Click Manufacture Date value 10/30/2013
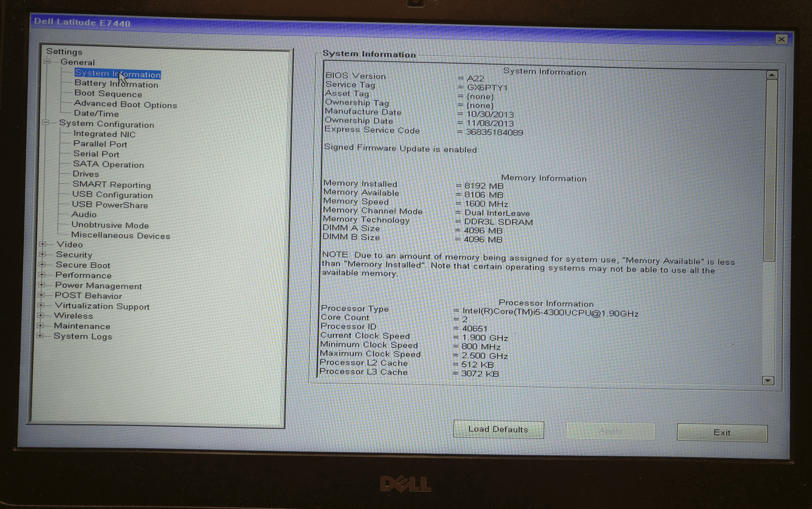Screen dimensions: 812x509 coord(490,114)
